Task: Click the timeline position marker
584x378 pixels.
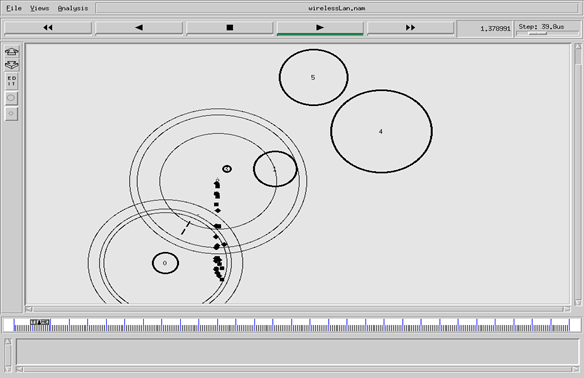Action: point(40,322)
